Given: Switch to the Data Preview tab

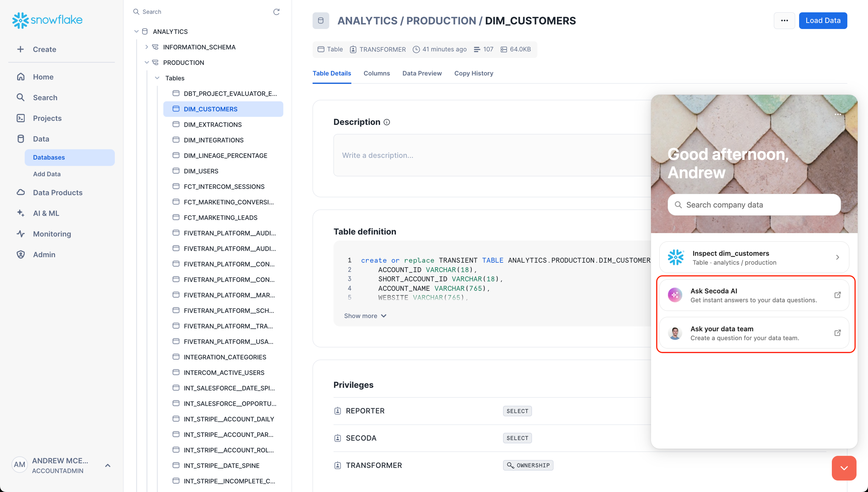Looking at the screenshot, I should tap(422, 73).
